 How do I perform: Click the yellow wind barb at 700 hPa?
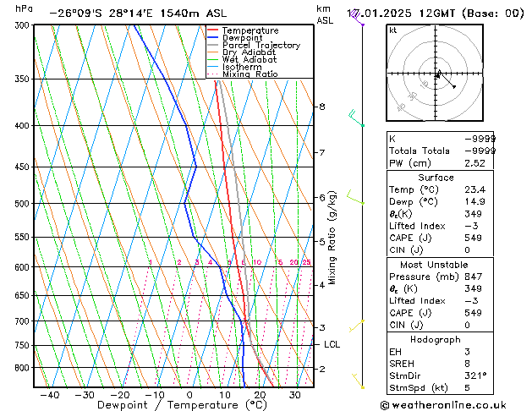point(357,326)
